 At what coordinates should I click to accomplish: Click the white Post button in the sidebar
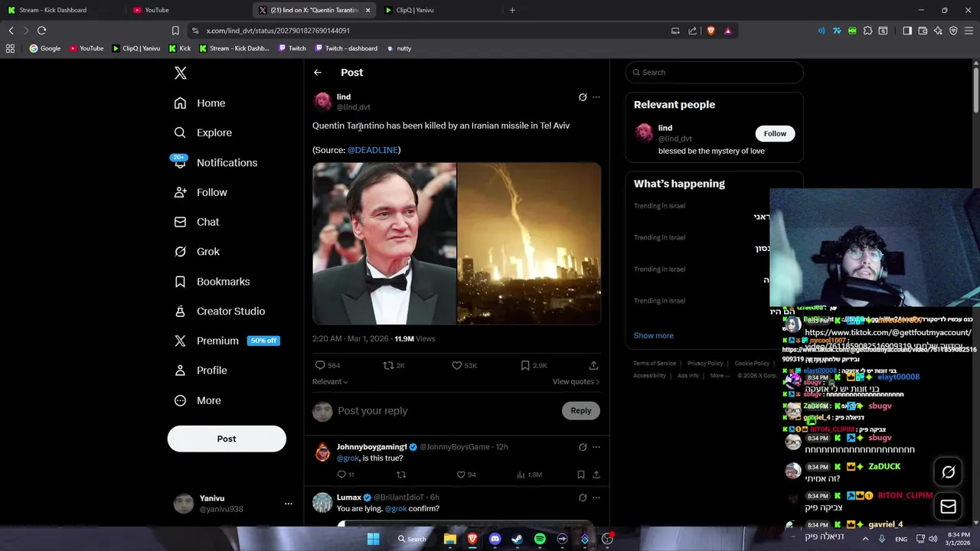(227, 439)
